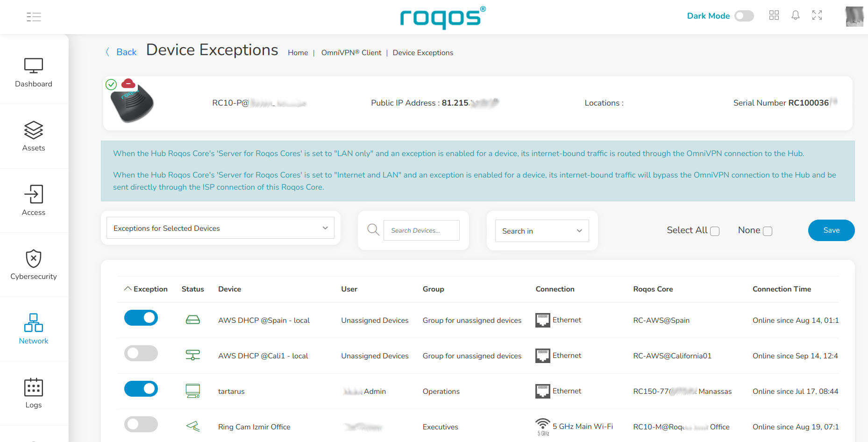The image size is (868, 442).
Task: Enable exception for Ring Cam Izmir Office
Action: coord(141,424)
